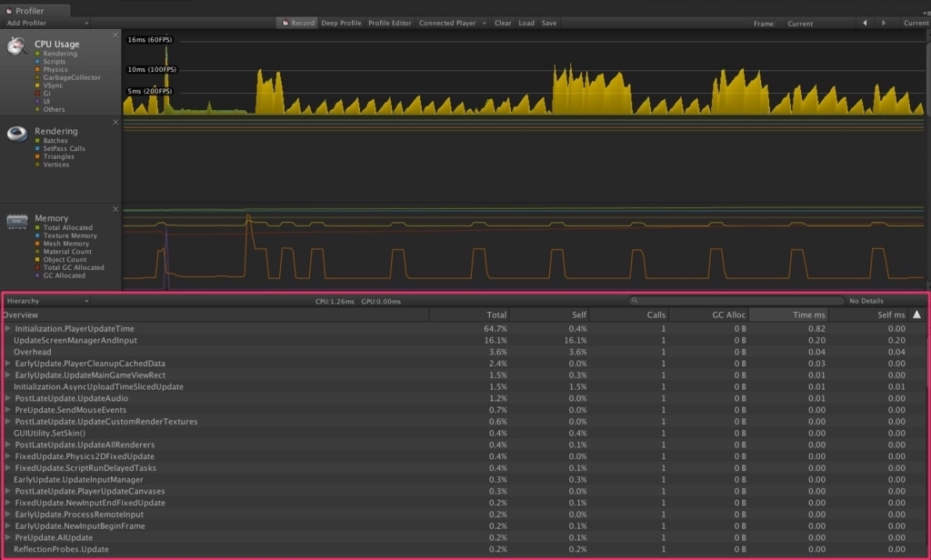Toggle Others series in CPU Usage
Viewport: 931px width, 560px height.
coord(37,109)
